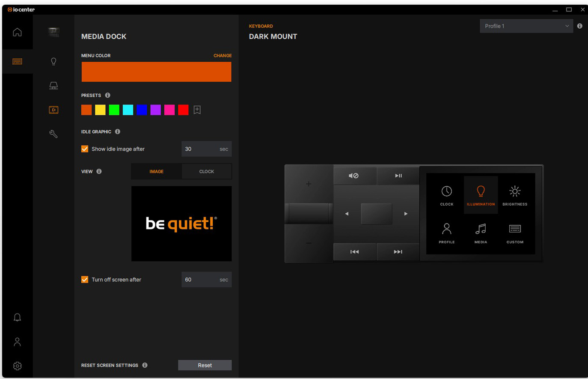Click the info icon next to Presets
This screenshot has width=588, height=379.
108,95
